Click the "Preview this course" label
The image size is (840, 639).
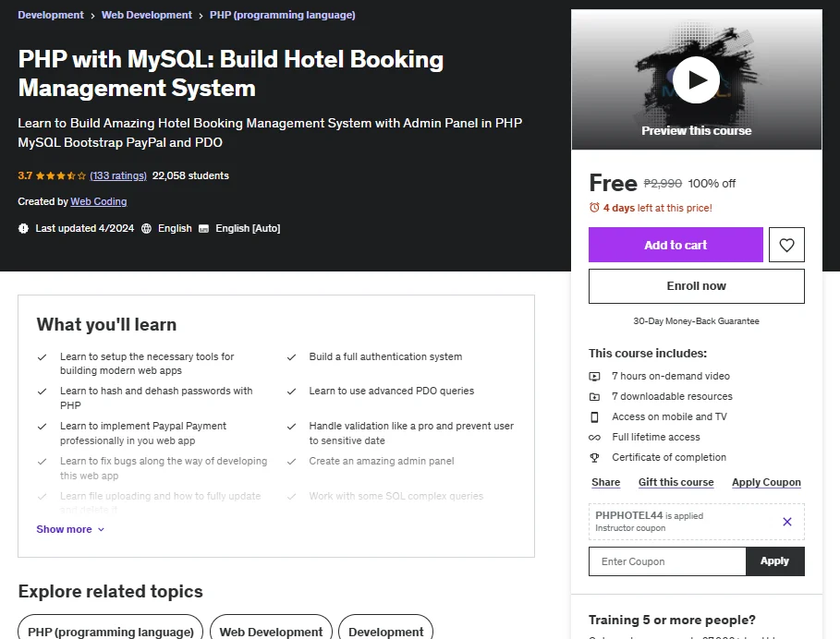(x=697, y=130)
